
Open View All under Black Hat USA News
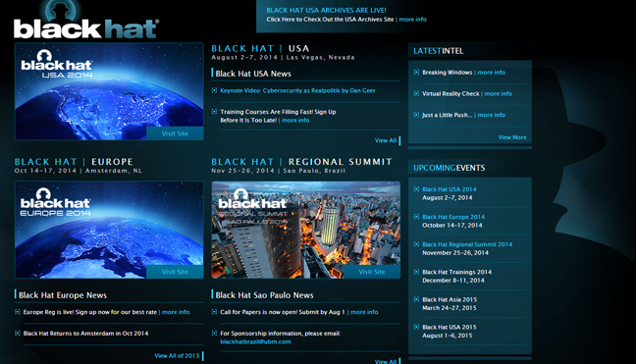point(386,140)
